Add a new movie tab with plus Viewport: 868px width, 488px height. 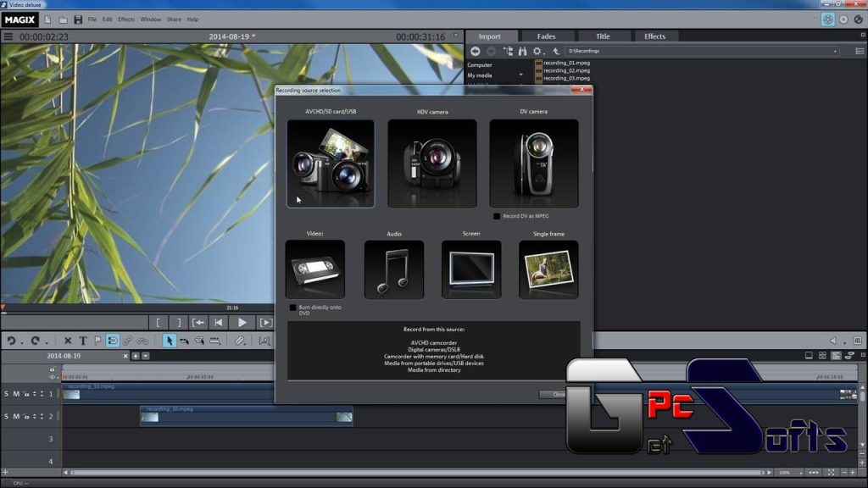136,357
